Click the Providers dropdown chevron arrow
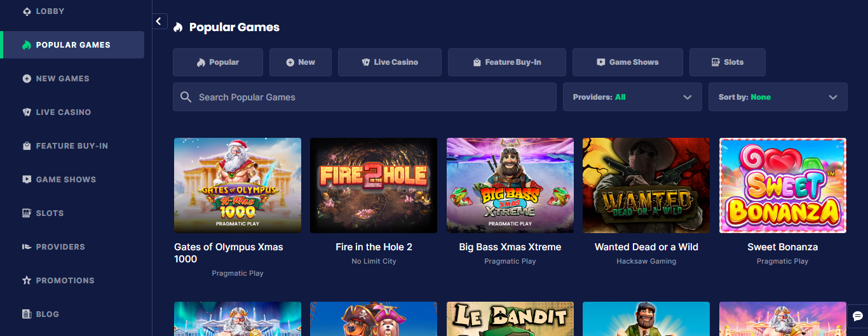 click(x=687, y=97)
